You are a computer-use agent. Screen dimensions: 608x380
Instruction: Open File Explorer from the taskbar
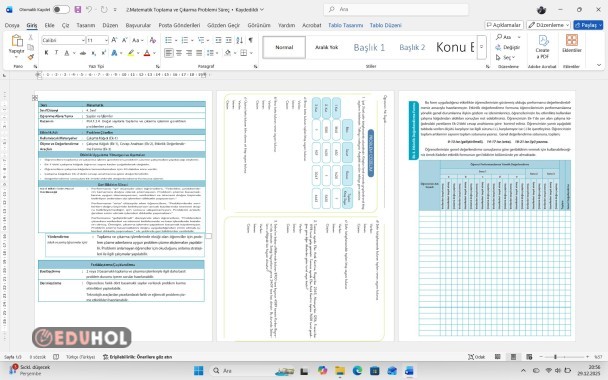(x=340, y=371)
